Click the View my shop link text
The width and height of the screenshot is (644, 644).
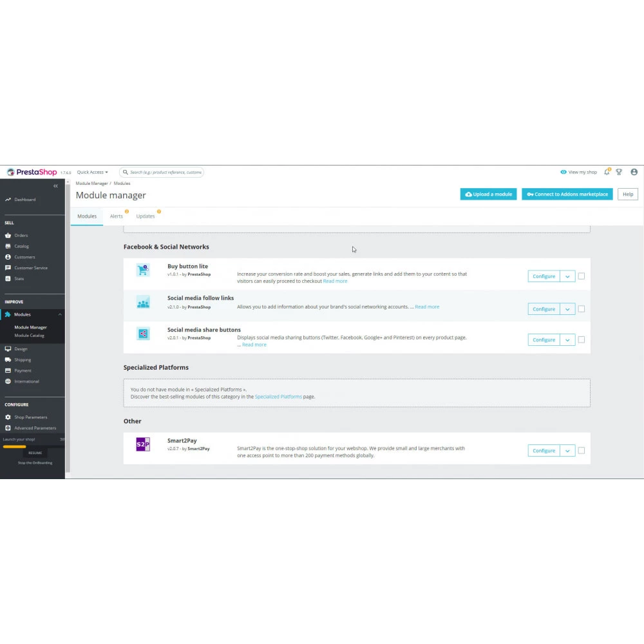pos(582,172)
